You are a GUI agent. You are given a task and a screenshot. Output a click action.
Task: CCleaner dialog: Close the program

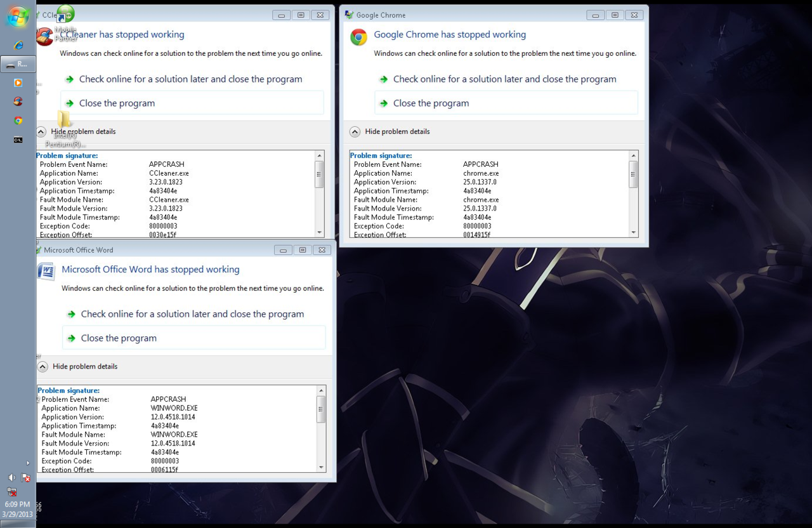192,103
